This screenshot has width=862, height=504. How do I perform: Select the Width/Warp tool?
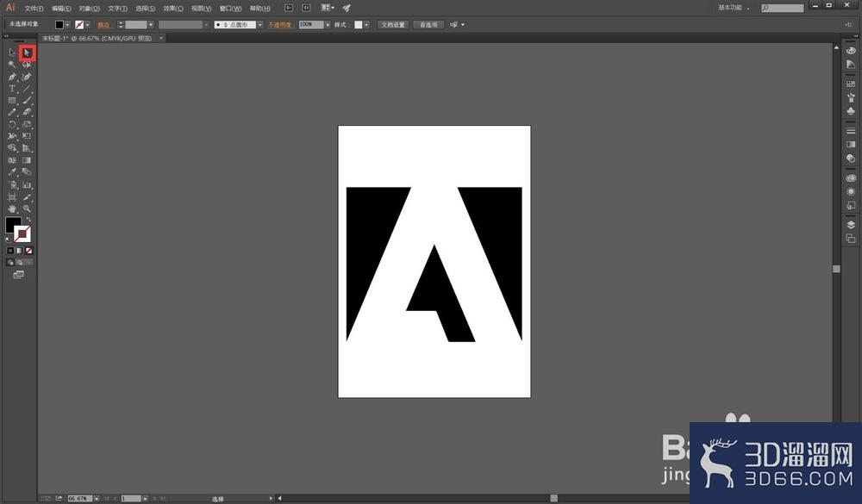point(11,136)
